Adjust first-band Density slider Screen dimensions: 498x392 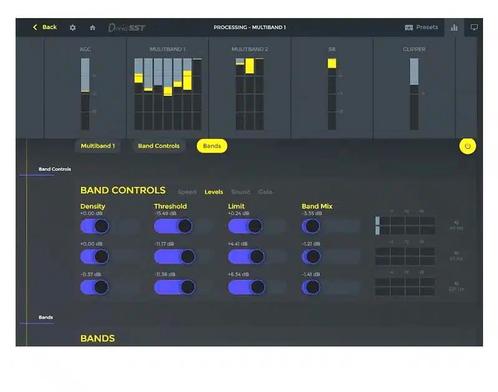(110, 226)
